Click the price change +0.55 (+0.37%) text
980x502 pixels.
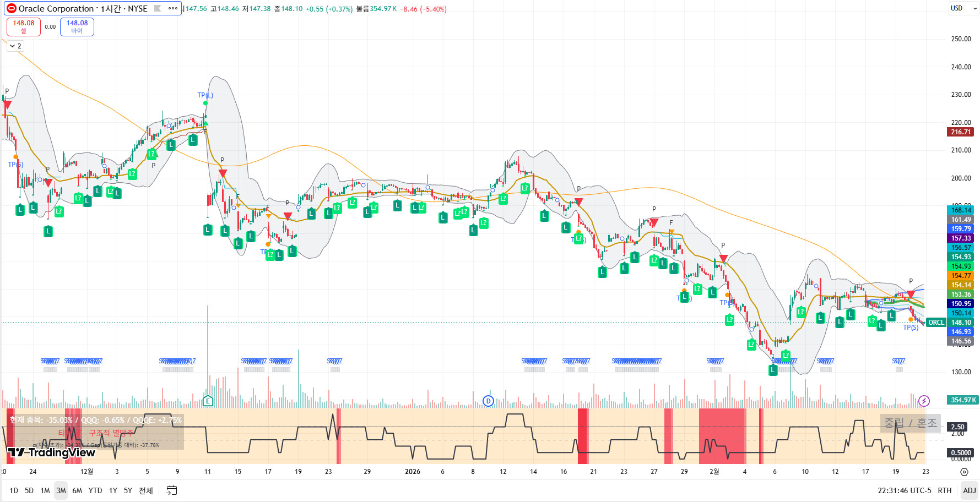[x=329, y=9]
